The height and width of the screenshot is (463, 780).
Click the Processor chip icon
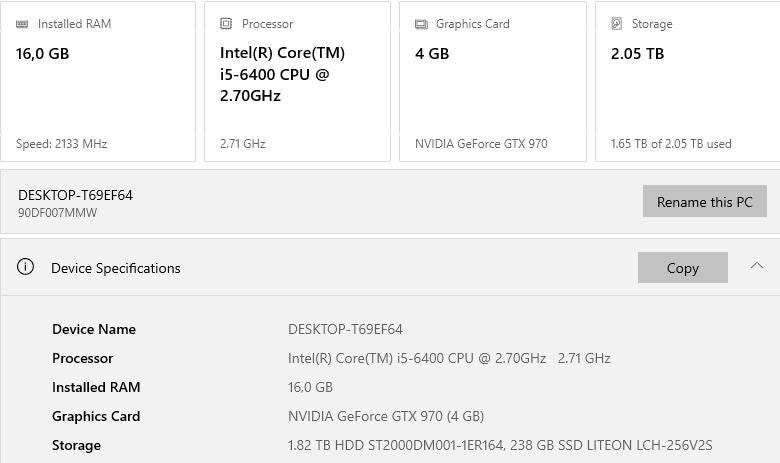[x=226, y=24]
